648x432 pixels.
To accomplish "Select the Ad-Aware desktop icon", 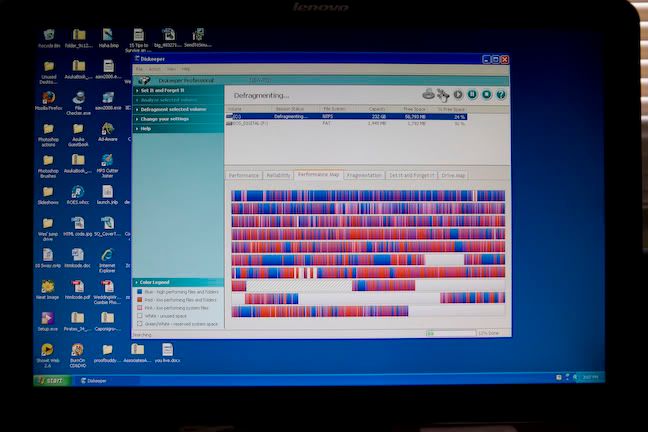I will click(107, 132).
